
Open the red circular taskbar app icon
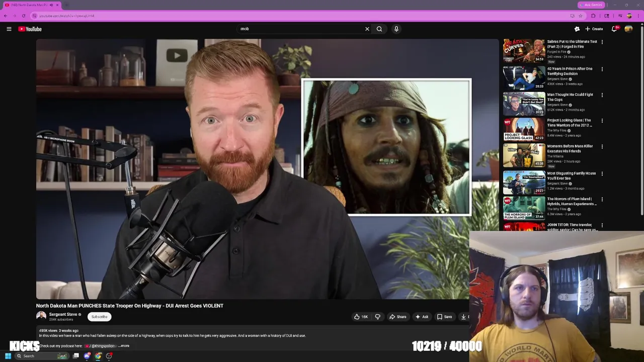109,356
